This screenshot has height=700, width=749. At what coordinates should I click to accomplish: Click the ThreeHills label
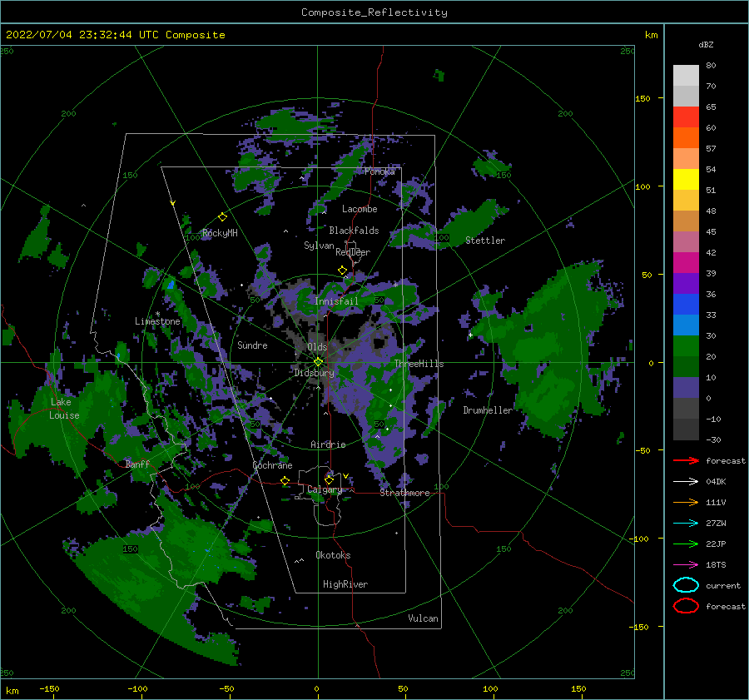(x=419, y=364)
